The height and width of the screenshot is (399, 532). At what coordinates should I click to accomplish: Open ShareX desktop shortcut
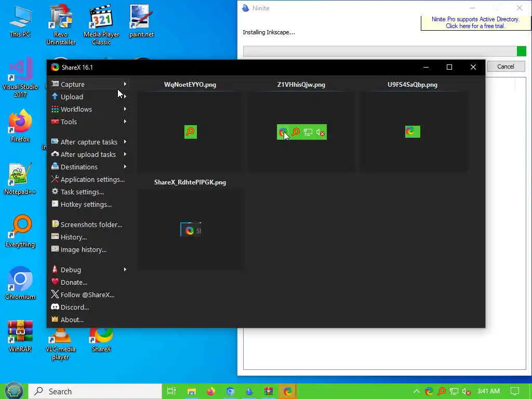click(101, 340)
